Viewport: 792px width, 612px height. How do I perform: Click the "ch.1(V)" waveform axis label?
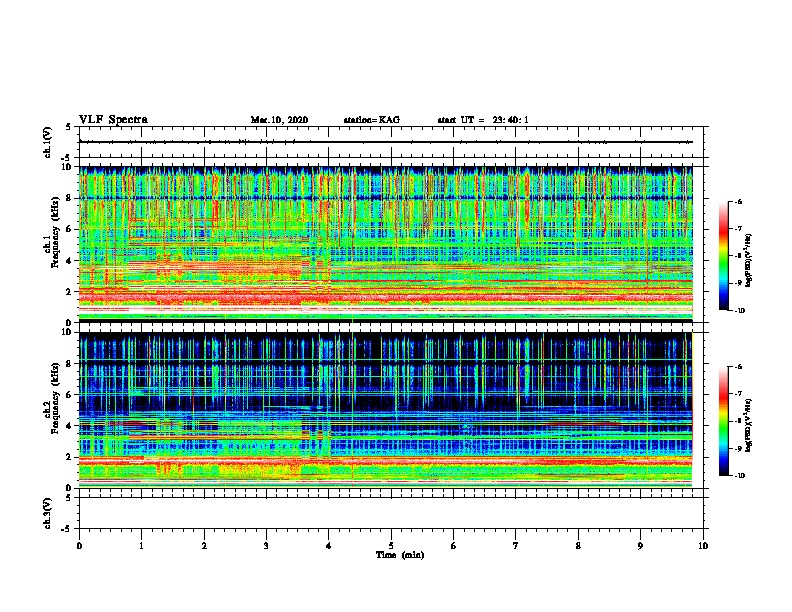[48, 142]
